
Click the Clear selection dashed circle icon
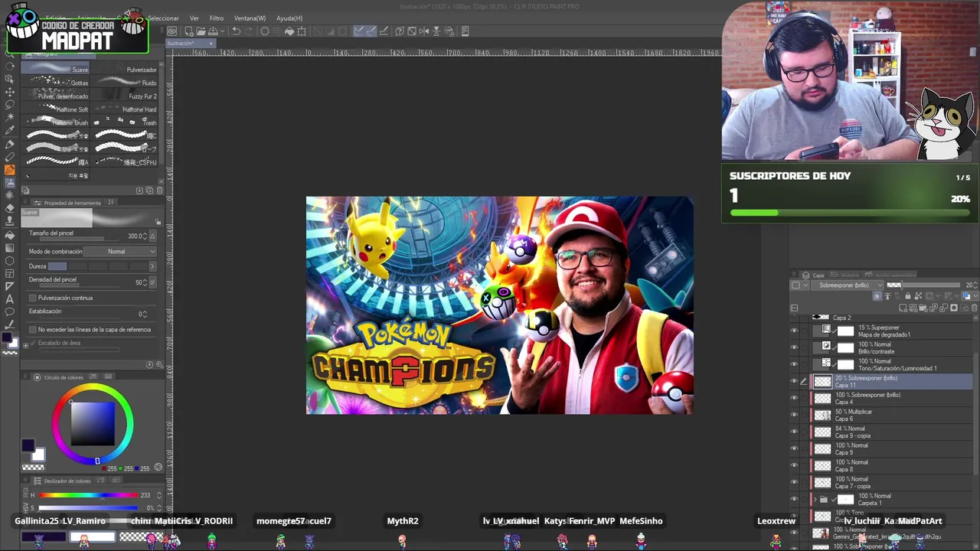coord(265,31)
